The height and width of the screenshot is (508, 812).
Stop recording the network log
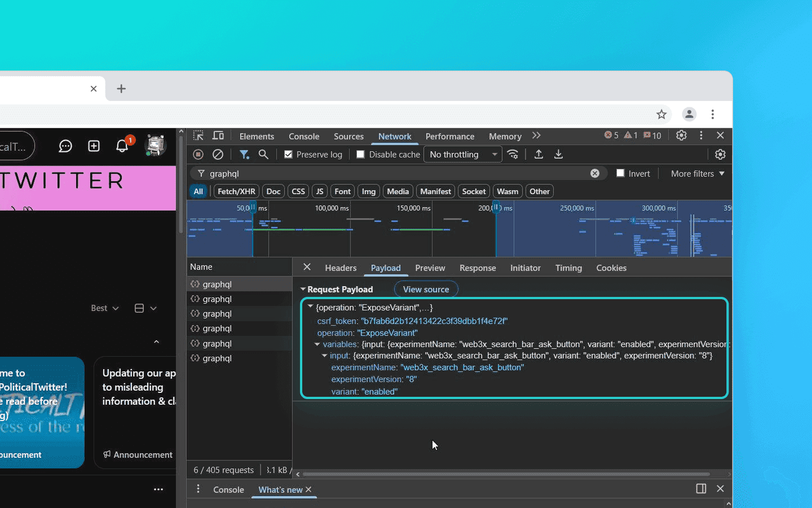pyautogui.click(x=198, y=155)
